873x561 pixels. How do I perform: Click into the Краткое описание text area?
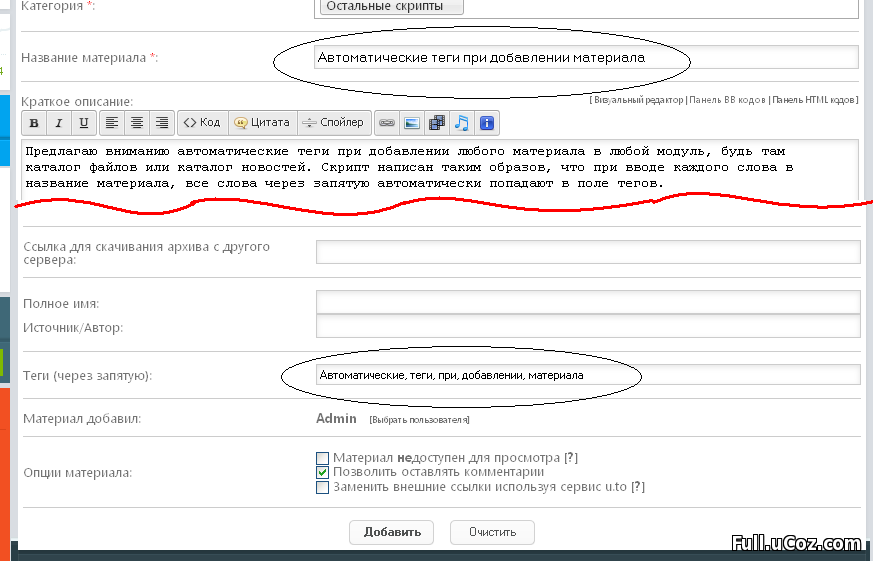pos(440,168)
